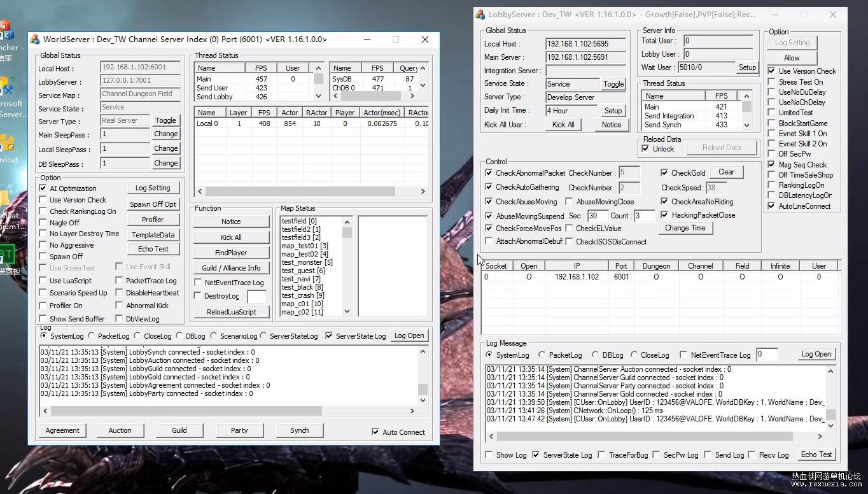Click Change for DB SleepPass

click(165, 163)
